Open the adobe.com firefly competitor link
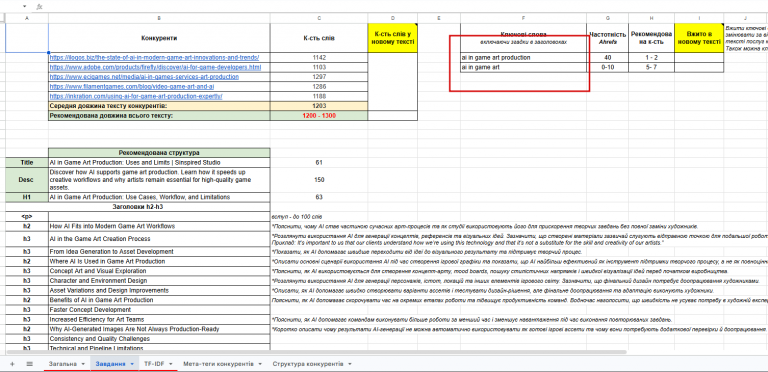Image resolution: width=768 pixels, height=372 pixels. 155,67
